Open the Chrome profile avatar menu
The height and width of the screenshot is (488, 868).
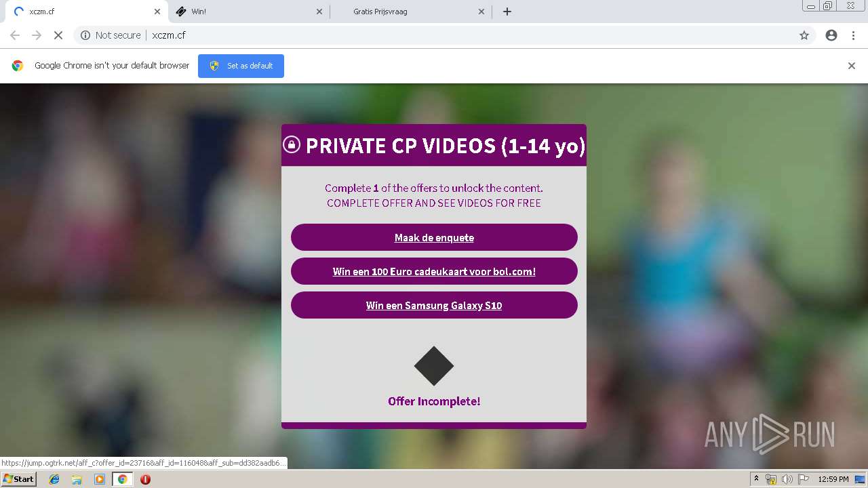(831, 35)
